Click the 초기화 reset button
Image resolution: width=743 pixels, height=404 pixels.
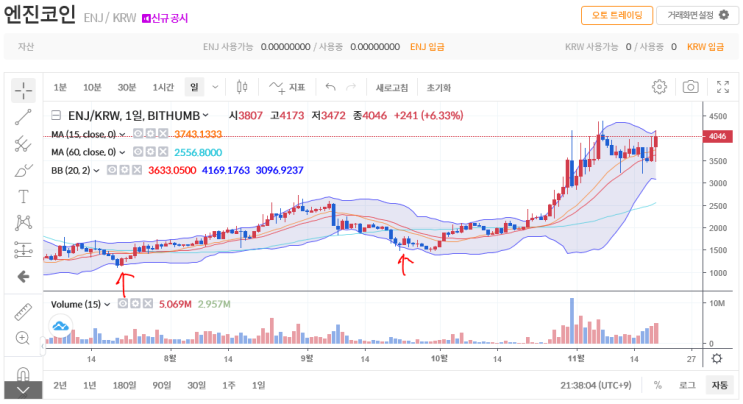pos(438,88)
